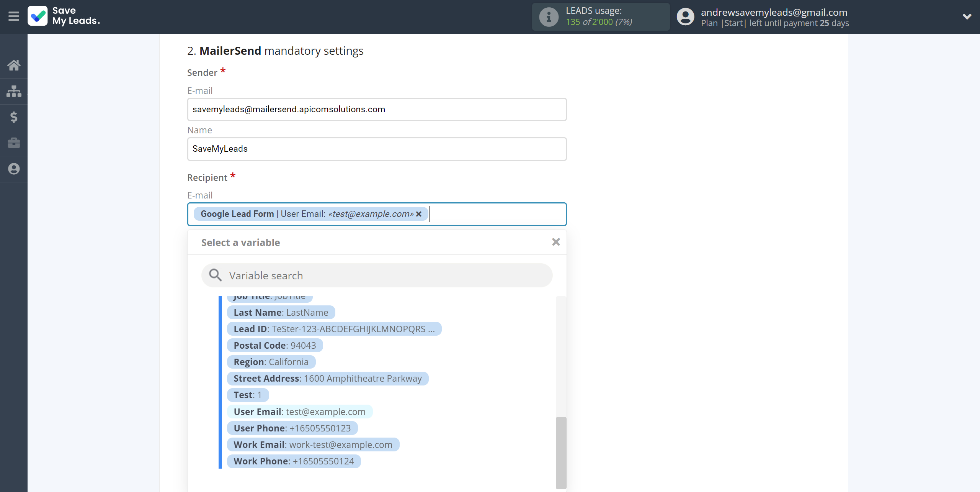Select the User Email variable in list
This screenshot has height=492, width=980.
[x=299, y=412]
